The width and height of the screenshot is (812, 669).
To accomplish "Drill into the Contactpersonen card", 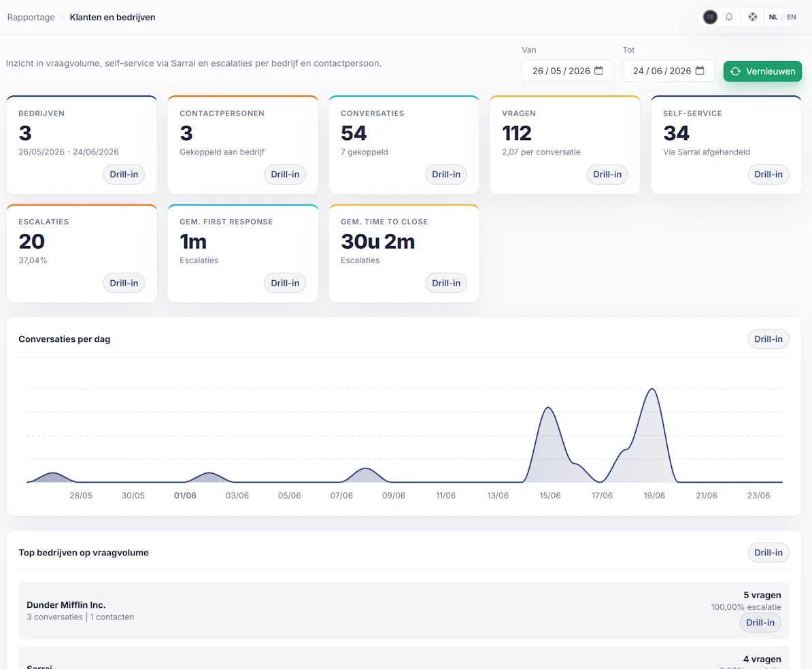I will click(x=285, y=175).
